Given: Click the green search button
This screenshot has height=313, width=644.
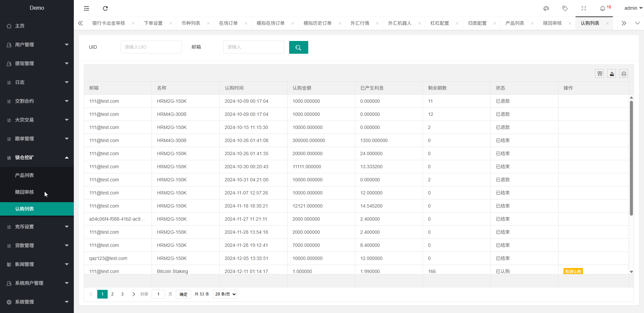Looking at the screenshot, I should tap(298, 47).
